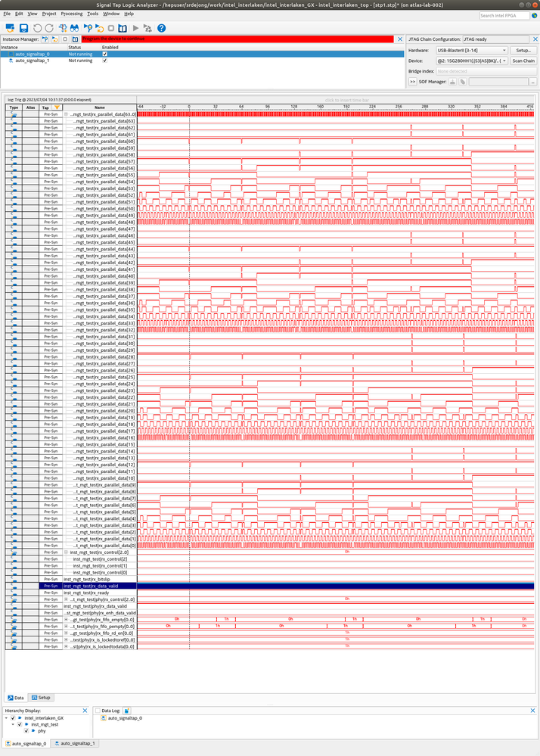Image resolution: width=540 pixels, height=756 pixels.
Task: Select auto_signaltap_1 instance row
Action: coord(202,61)
